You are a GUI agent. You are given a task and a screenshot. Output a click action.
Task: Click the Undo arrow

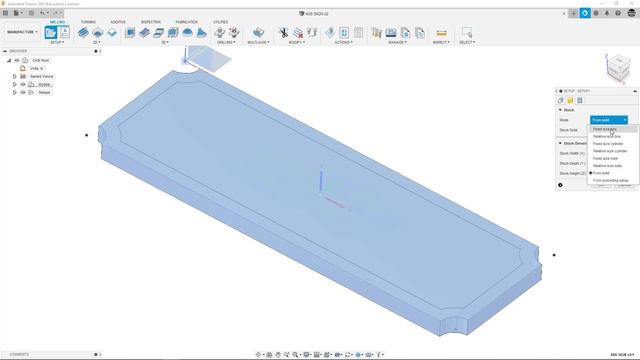(x=42, y=13)
